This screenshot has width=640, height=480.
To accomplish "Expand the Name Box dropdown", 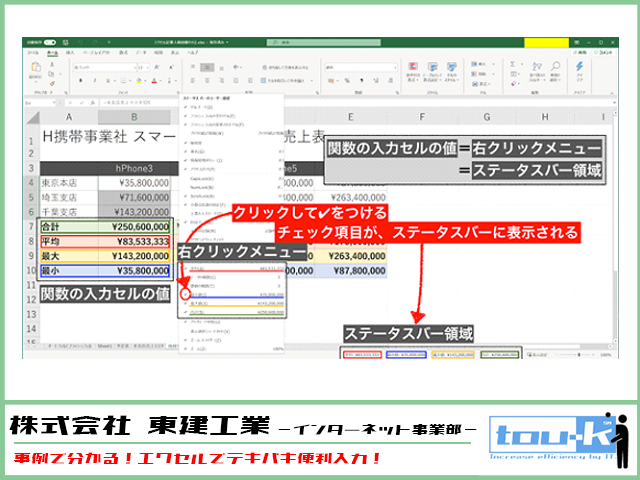I will (x=54, y=103).
